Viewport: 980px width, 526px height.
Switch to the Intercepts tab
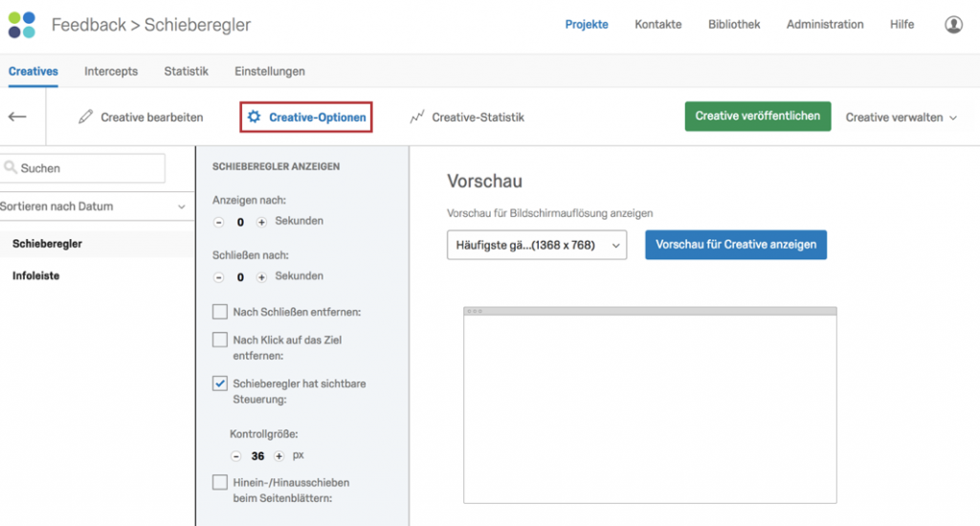click(111, 71)
